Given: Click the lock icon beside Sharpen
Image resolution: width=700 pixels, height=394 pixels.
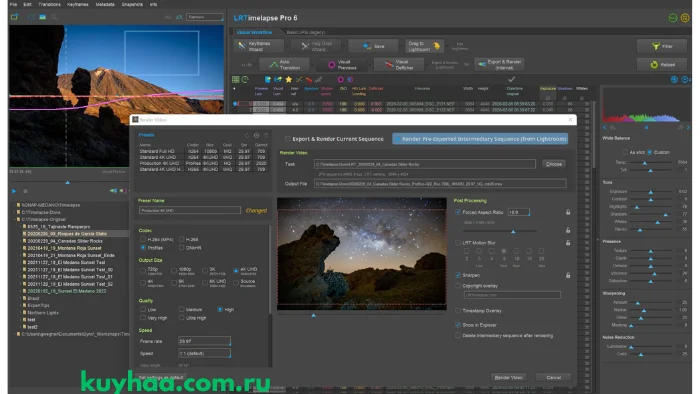Looking at the screenshot, I should tap(568, 275).
